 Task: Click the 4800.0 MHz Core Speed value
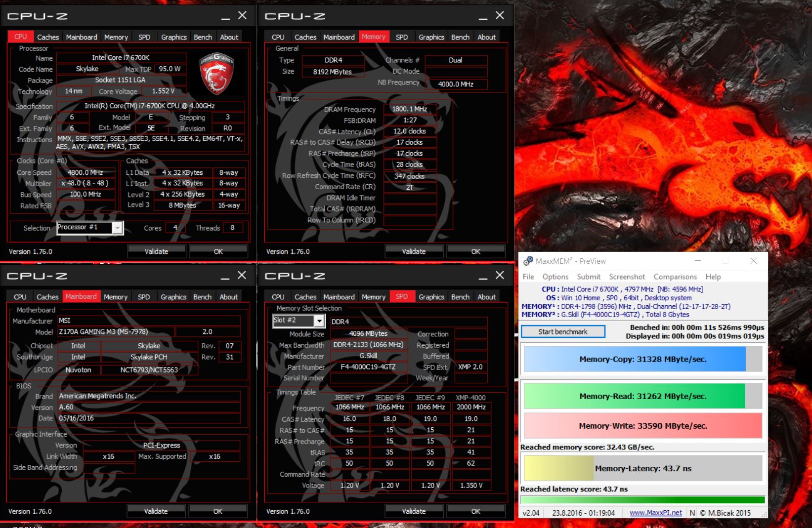point(85,172)
